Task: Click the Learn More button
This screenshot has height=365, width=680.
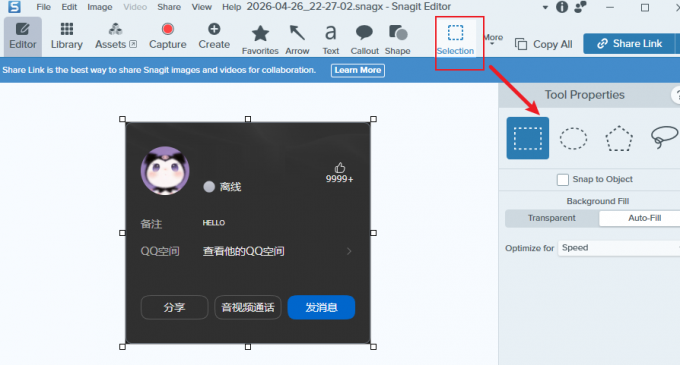Action: point(358,70)
